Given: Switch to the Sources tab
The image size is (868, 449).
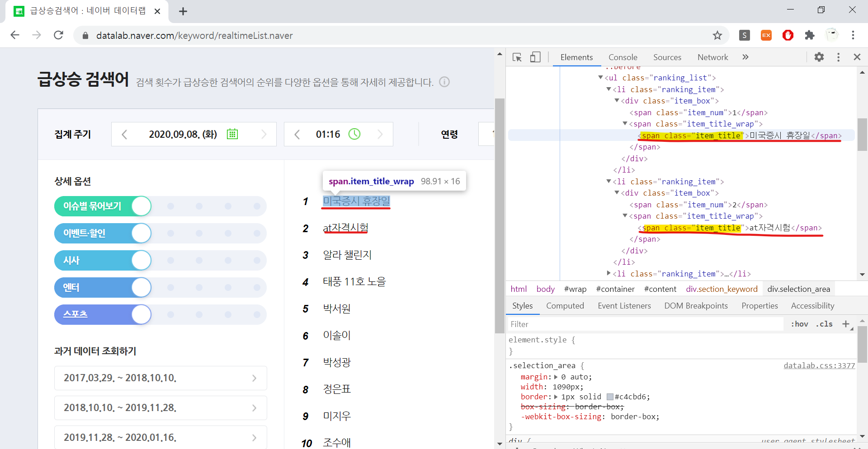Looking at the screenshot, I should tap(667, 57).
